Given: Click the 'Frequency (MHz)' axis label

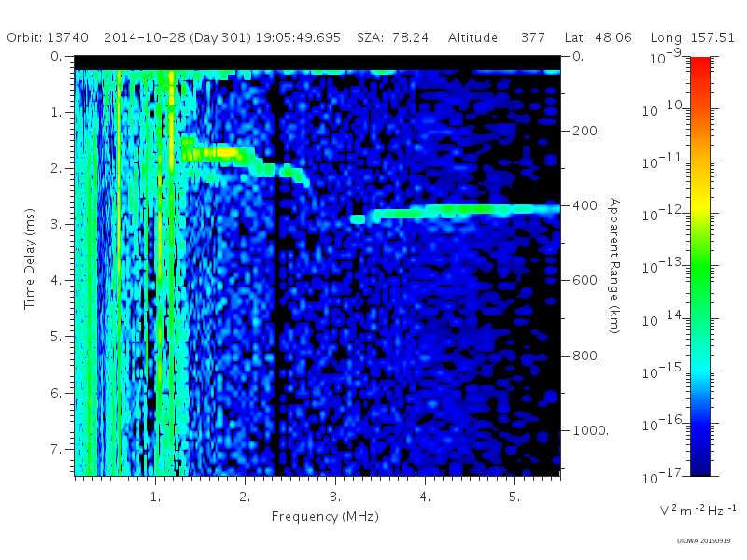Looking at the screenshot, I should coord(325,516).
